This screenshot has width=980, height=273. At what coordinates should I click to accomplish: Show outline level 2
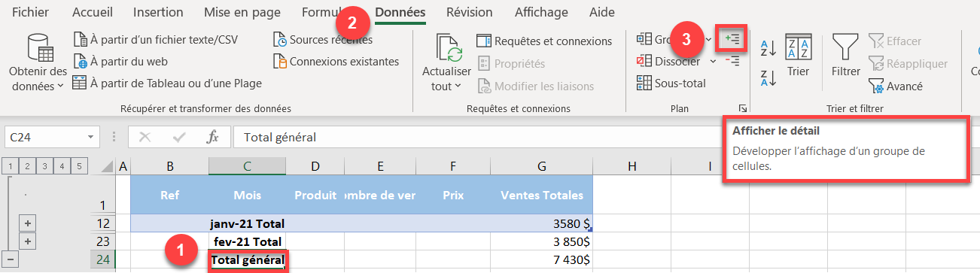tap(27, 165)
